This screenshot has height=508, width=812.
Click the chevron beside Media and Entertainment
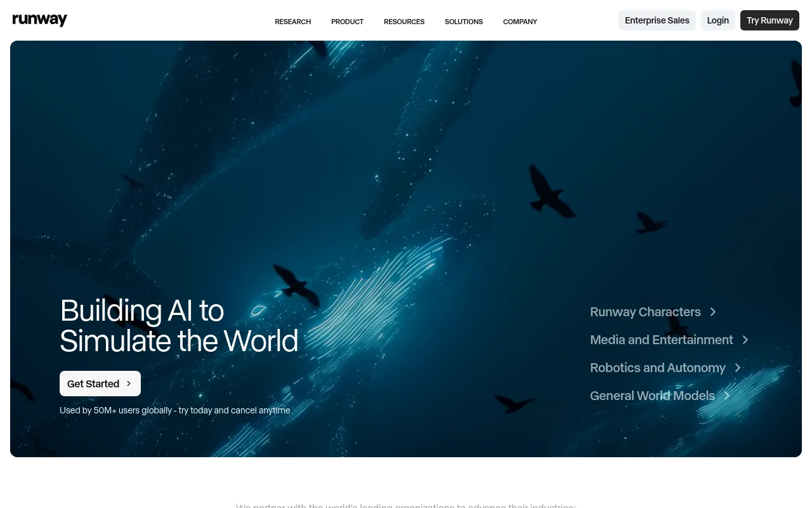(745, 340)
